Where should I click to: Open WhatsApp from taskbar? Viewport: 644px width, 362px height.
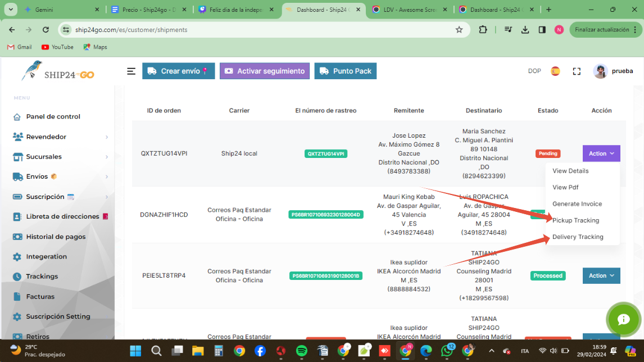click(447, 351)
